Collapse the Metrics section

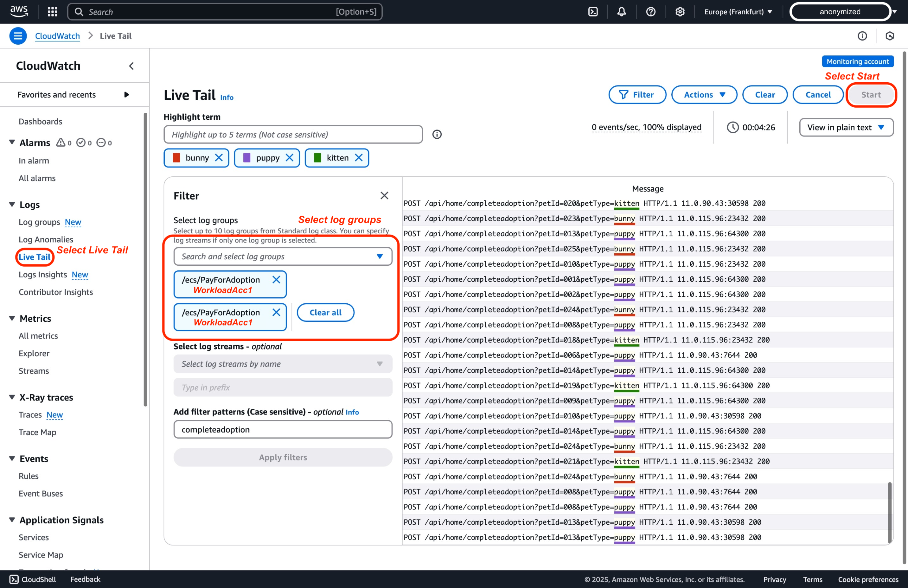(12, 319)
